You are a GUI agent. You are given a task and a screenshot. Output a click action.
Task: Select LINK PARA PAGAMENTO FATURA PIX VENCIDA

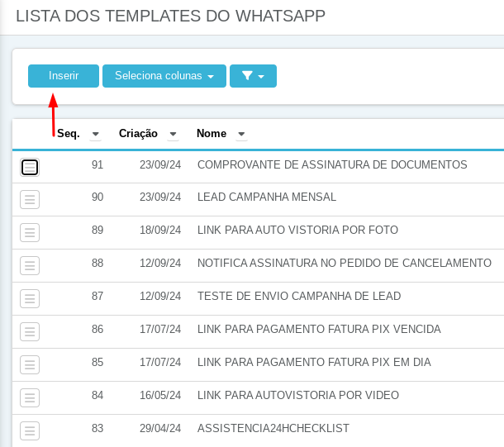[319, 329]
